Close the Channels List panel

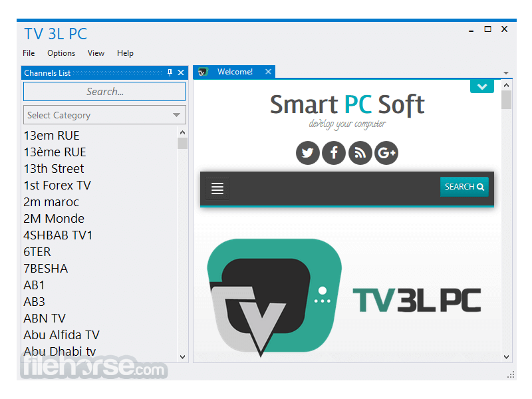pyautogui.click(x=181, y=72)
